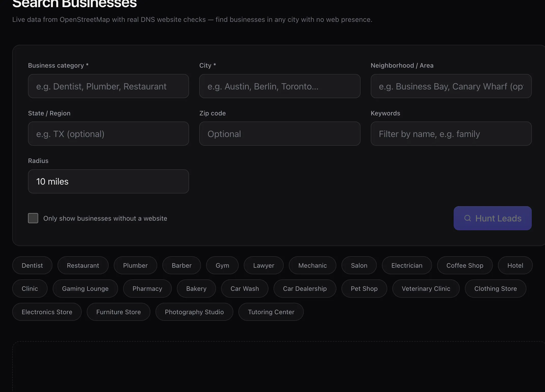Select the Gym chip
The height and width of the screenshot is (392, 545).
(222, 265)
